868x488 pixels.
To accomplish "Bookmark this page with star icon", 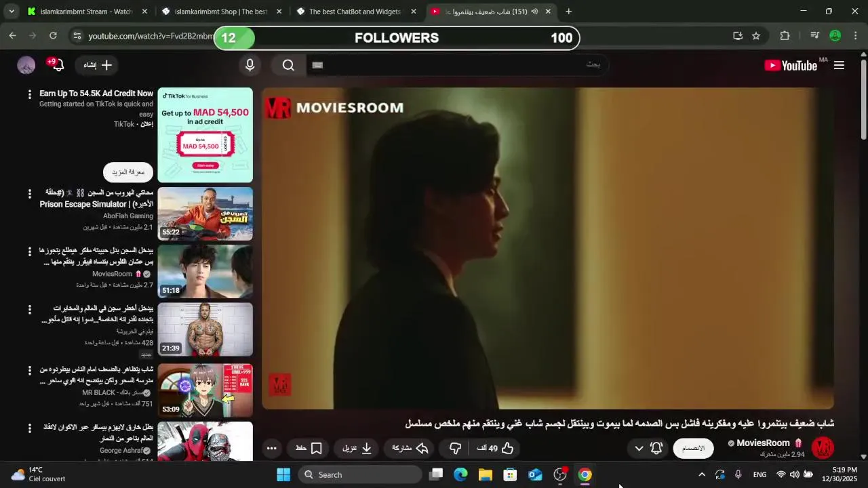I will click(x=756, y=36).
